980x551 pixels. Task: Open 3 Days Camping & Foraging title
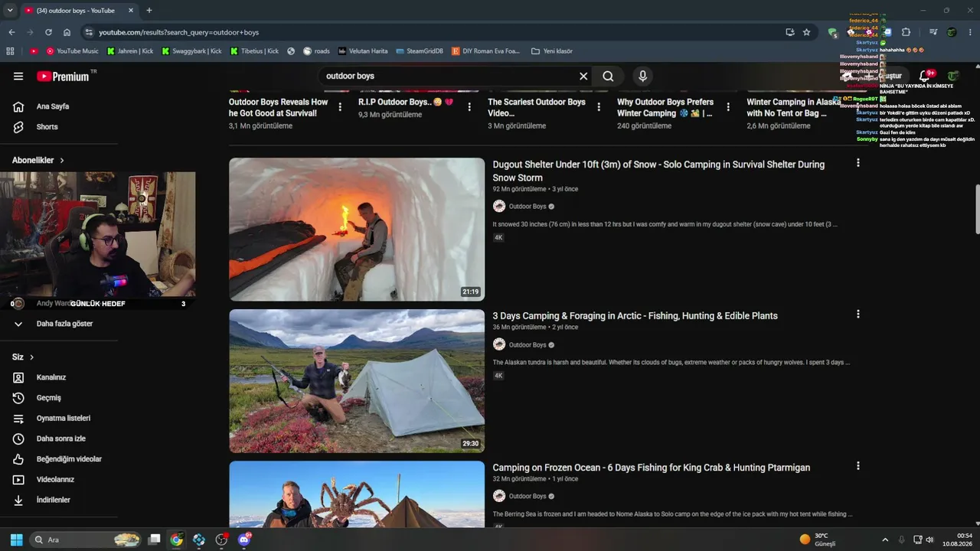point(635,315)
